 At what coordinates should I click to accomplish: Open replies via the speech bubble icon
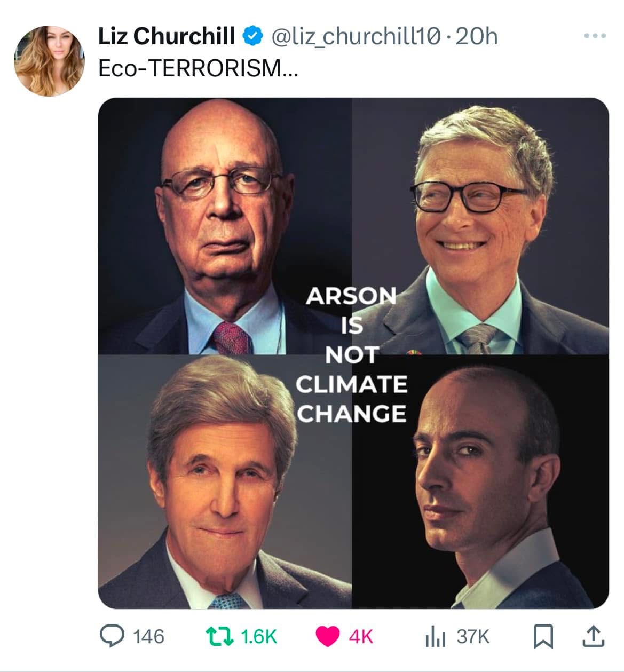coord(111,636)
